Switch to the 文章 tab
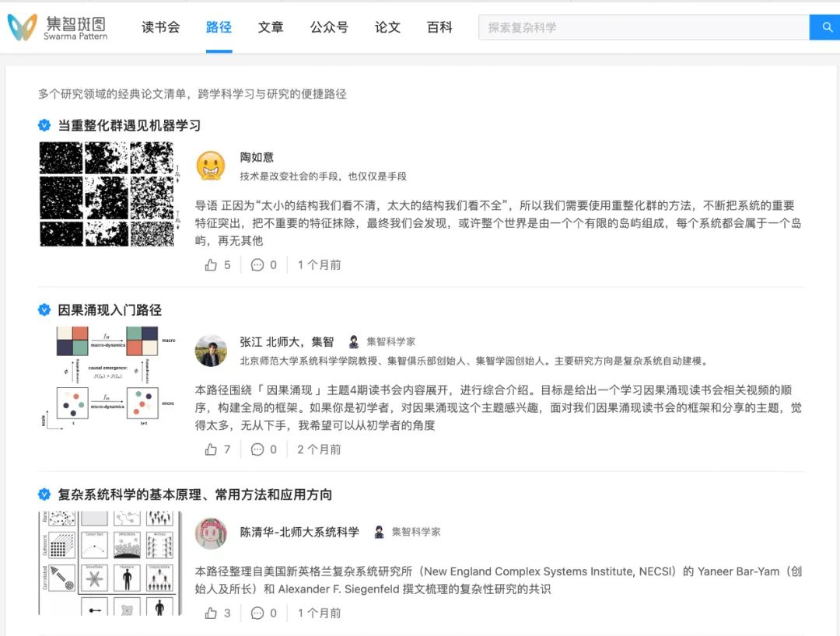The width and height of the screenshot is (840, 636). coord(271,27)
